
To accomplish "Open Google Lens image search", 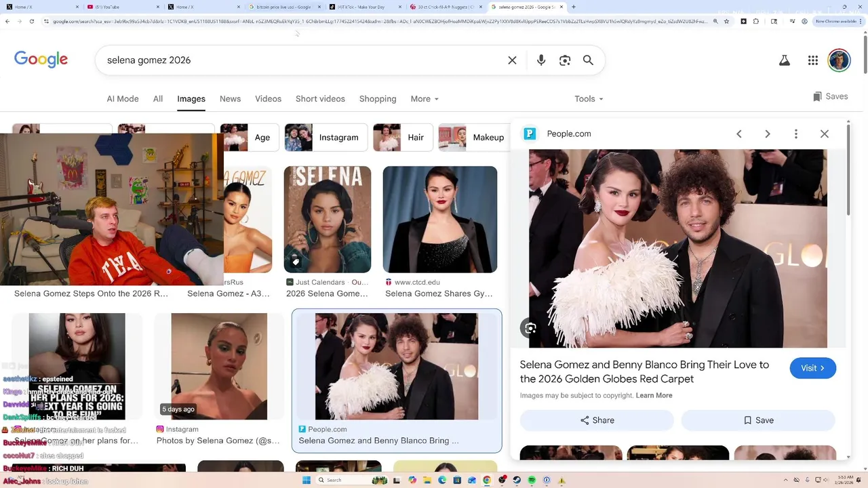I will click(x=565, y=60).
